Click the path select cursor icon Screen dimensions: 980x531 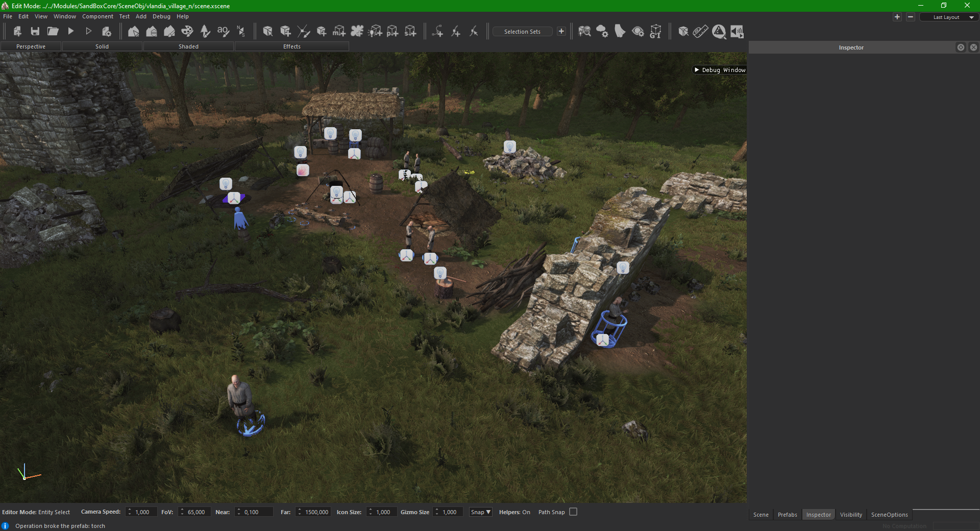click(x=473, y=32)
